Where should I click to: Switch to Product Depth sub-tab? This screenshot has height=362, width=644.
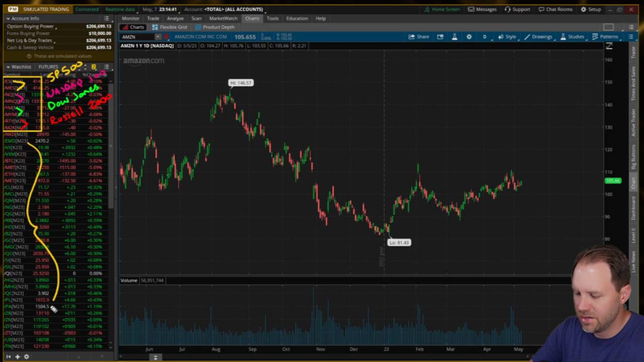tap(215, 27)
